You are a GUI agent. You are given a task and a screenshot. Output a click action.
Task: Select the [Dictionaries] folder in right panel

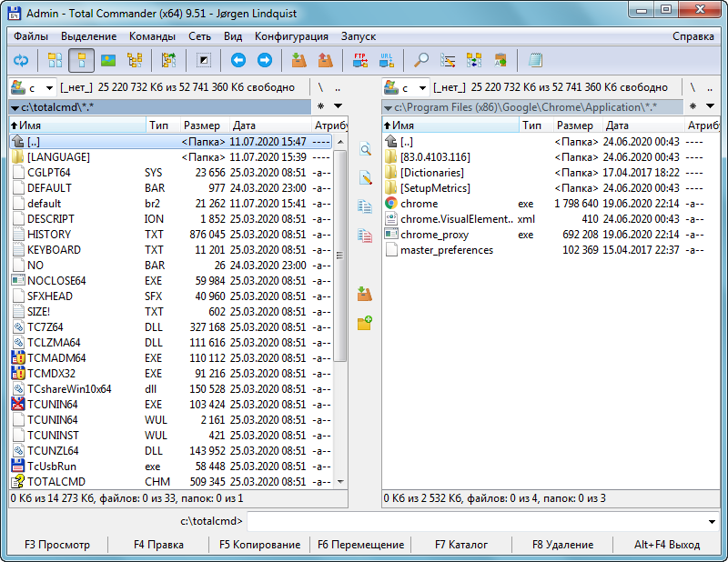pyautogui.click(x=550, y=173)
